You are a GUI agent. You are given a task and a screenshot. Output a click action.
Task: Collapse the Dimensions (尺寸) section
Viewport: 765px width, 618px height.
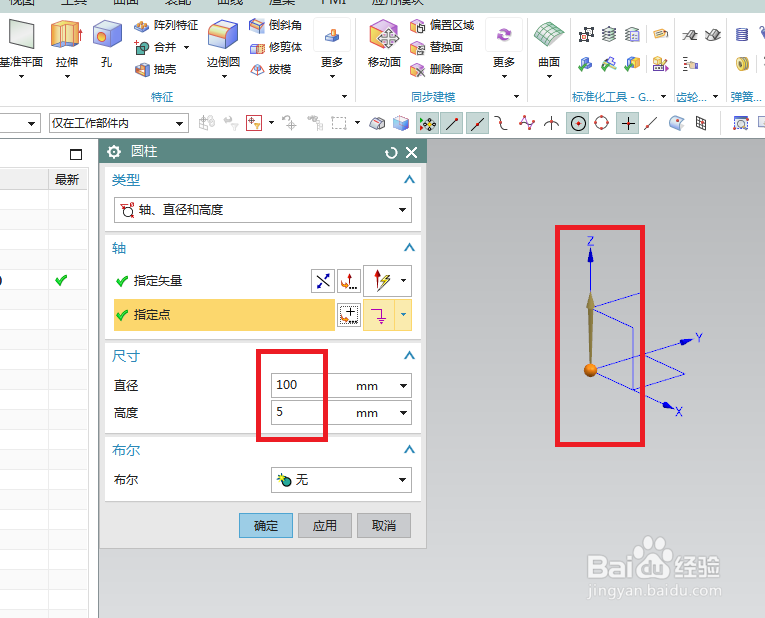click(409, 356)
